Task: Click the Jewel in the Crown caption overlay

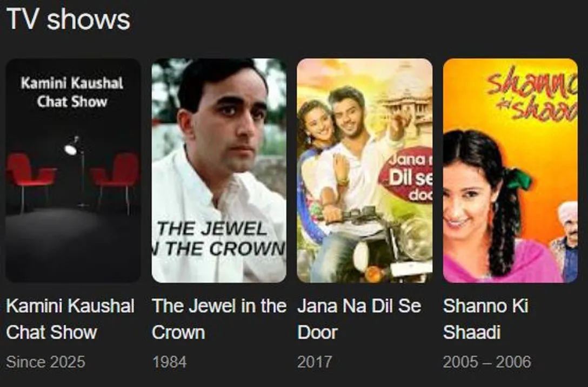Action: point(220,239)
